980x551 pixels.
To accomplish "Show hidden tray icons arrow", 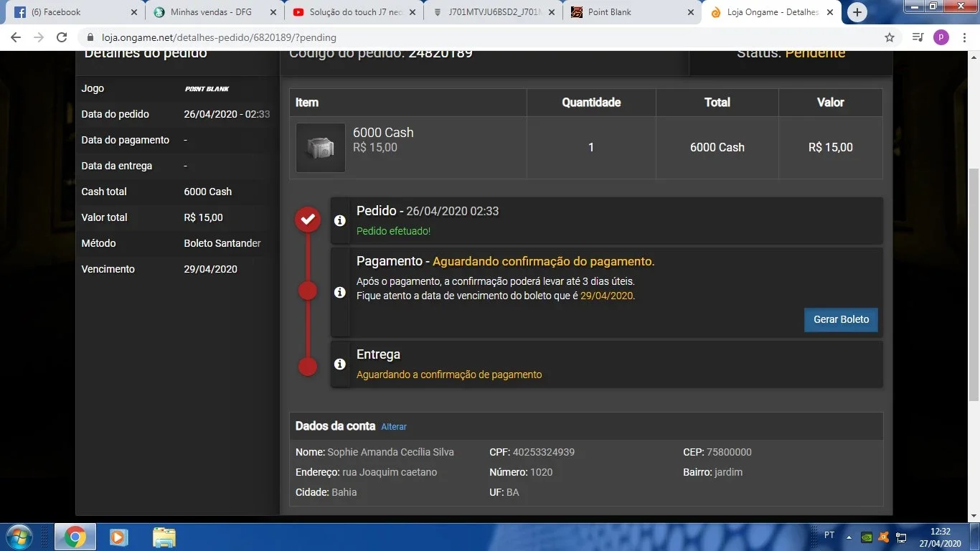I will [x=849, y=537].
